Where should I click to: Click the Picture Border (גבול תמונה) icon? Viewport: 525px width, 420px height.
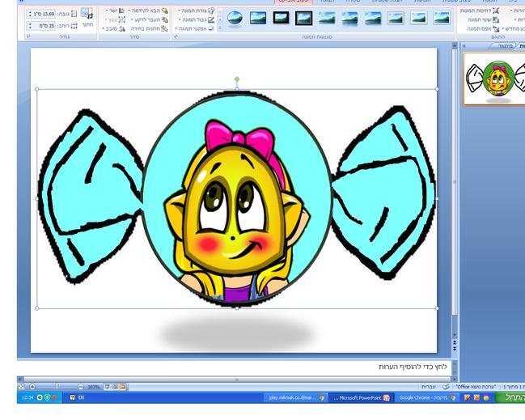(211, 19)
